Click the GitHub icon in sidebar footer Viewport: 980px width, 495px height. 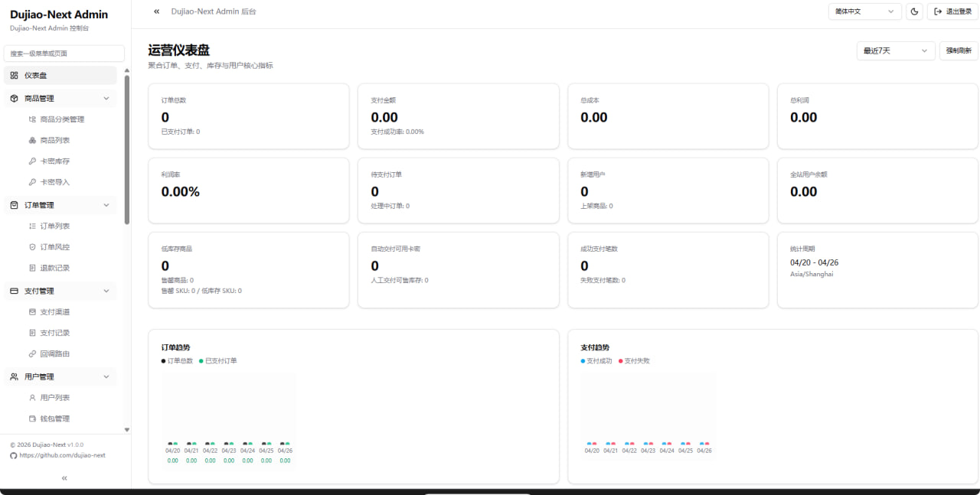coord(13,455)
